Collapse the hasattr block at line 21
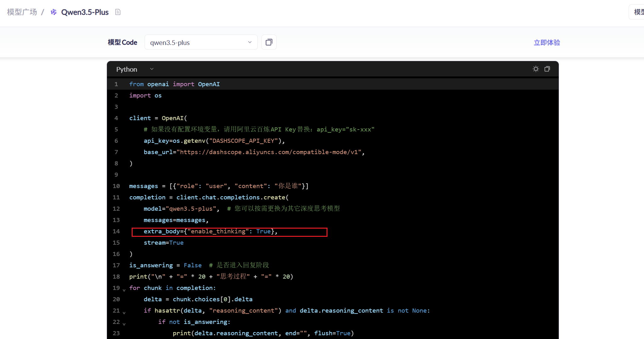Viewport: 644px width, 339px height. click(x=124, y=313)
